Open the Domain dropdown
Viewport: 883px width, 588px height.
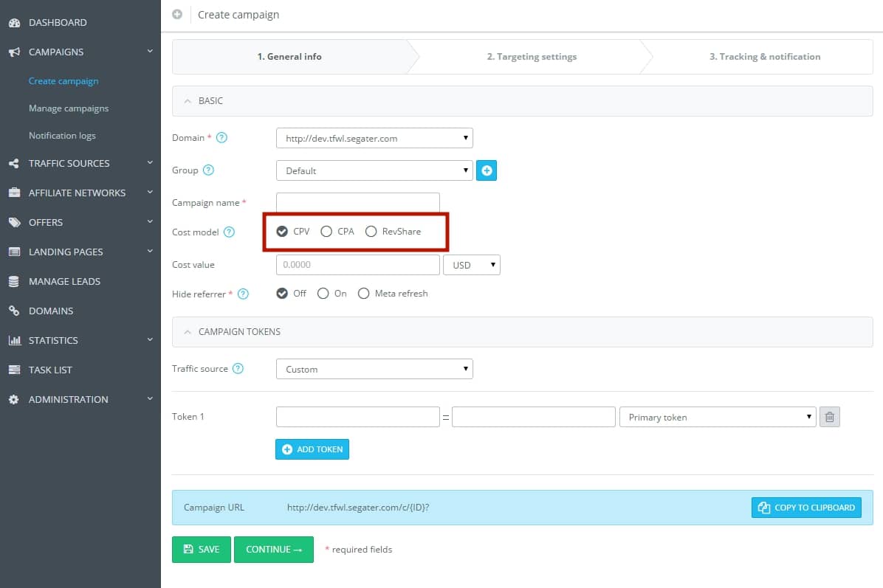[374, 138]
